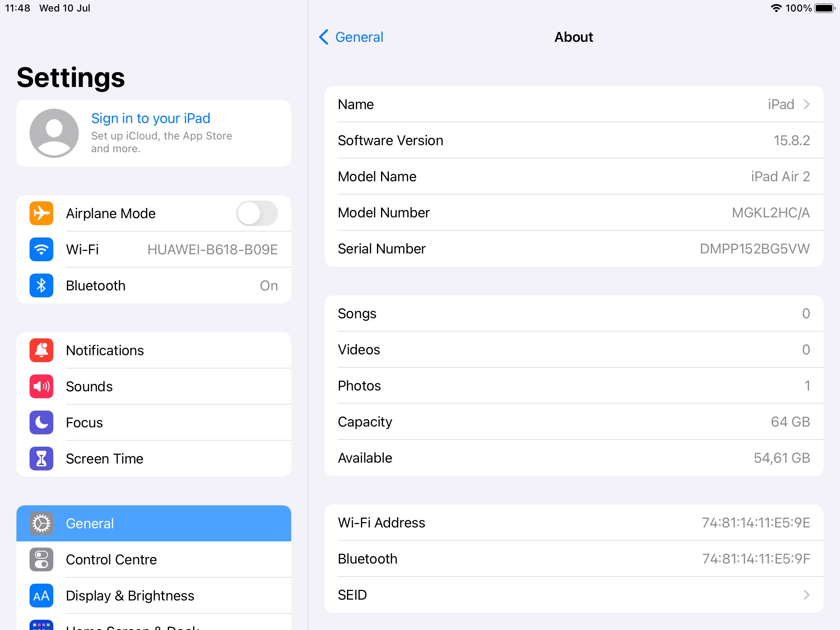Tap the Available 54,61 GB value
Image resolution: width=840 pixels, height=630 pixels.
point(782,458)
